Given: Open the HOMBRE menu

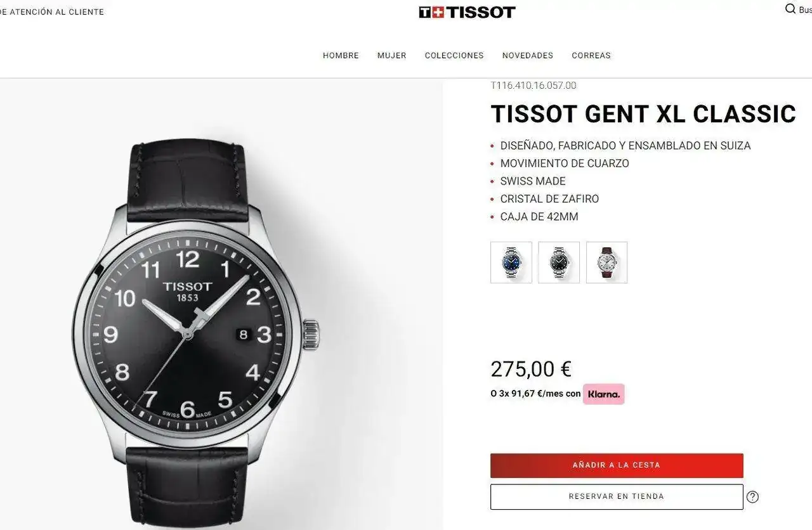Looking at the screenshot, I should (341, 56).
